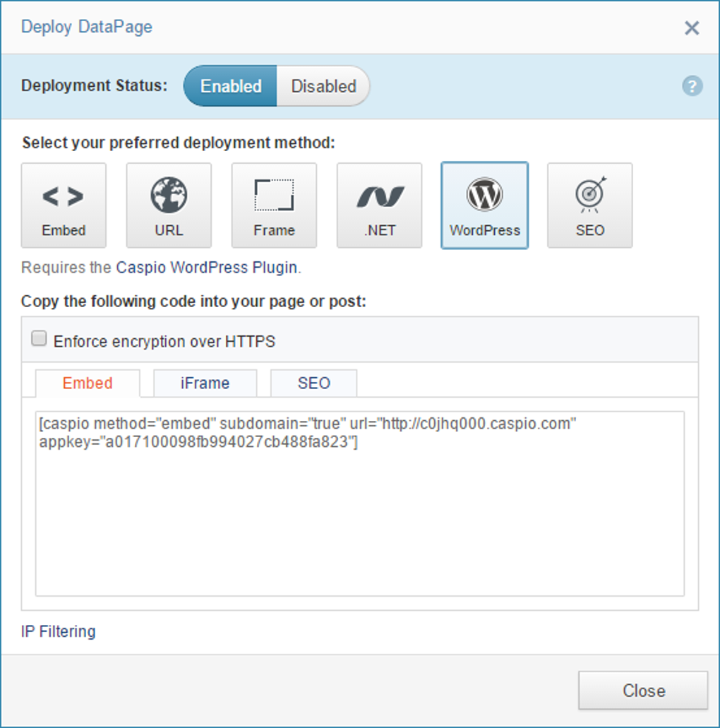This screenshot has width=720, height=728.
Task: Open IP Filtering options
Action: click(x=59, y=631)
